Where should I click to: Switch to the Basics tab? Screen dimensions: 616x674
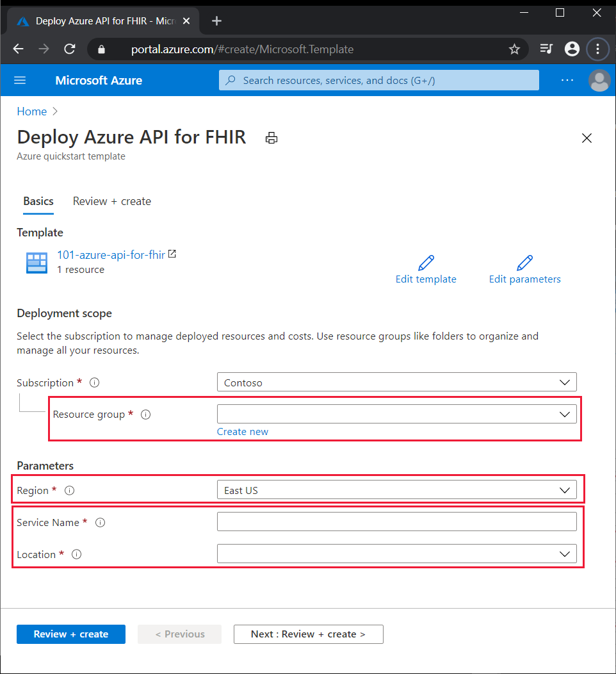[x=38, y=202]
